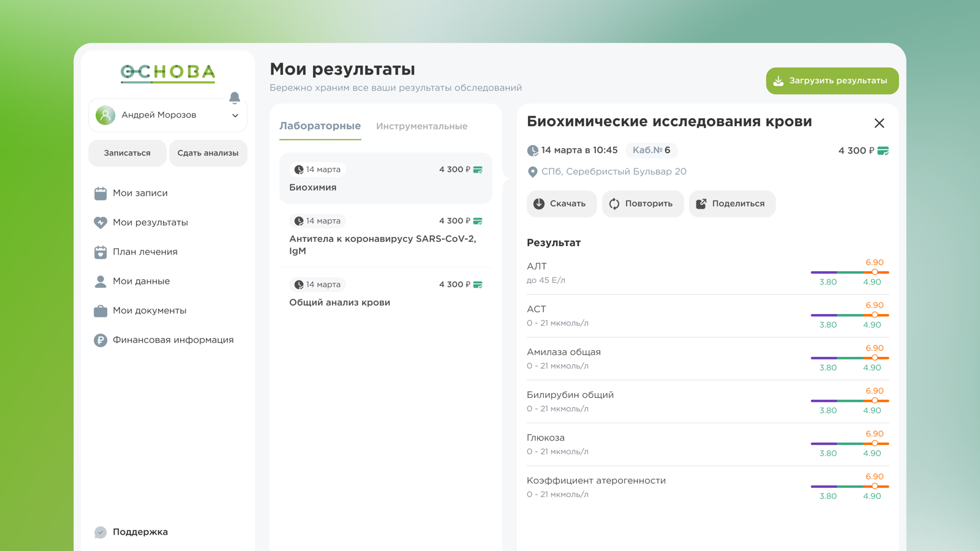Click the card icon on Антитела row

tap(478, 221)
